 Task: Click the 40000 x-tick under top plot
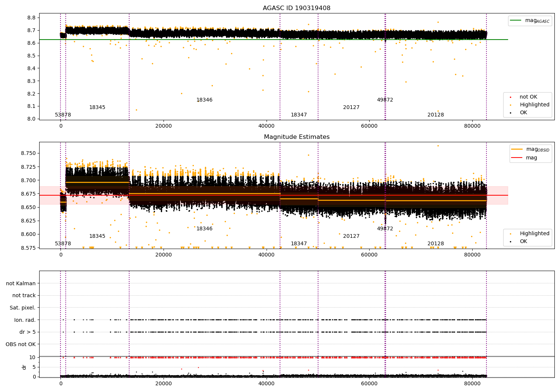point(266,126)
